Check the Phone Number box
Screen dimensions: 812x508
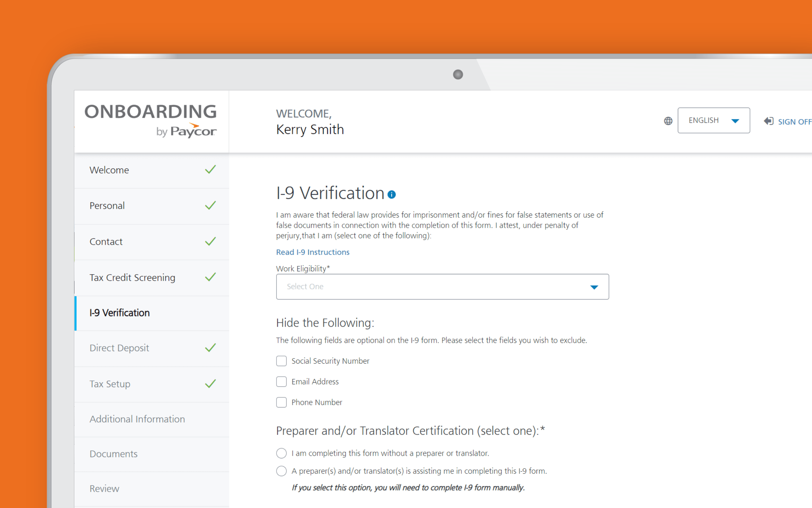[x=281, y=402]
